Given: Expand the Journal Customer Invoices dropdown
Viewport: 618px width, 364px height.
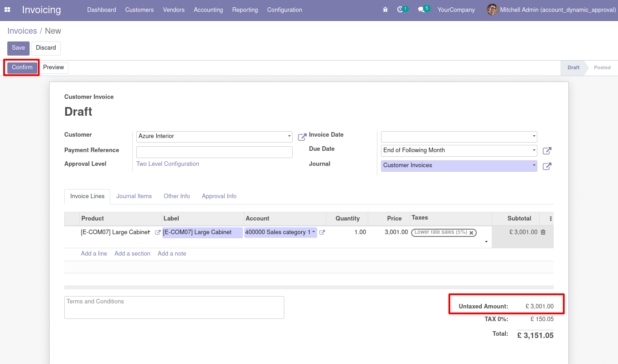Looking at the screenshot, I should [x=534, y=165].
